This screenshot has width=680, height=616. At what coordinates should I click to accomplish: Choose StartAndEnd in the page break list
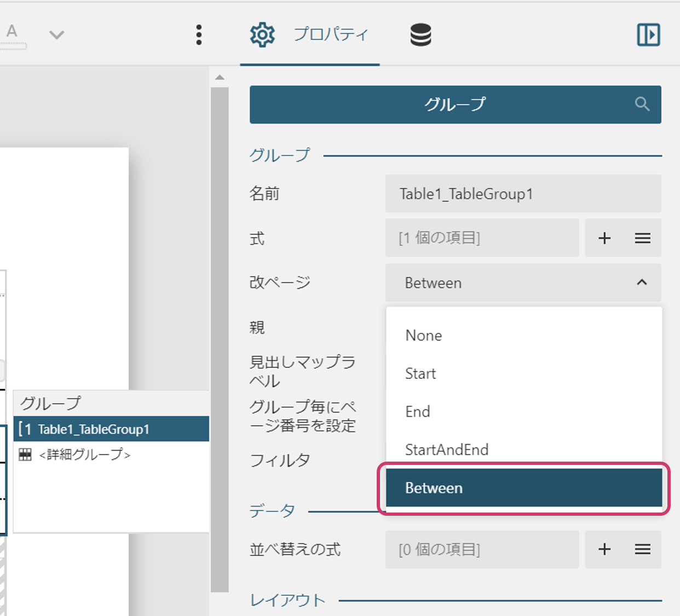pyautogui.click(x=524, y=450)
